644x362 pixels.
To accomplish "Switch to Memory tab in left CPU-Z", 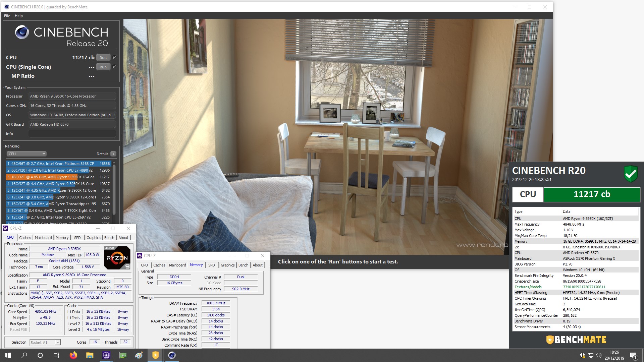I will click(62, 238).
